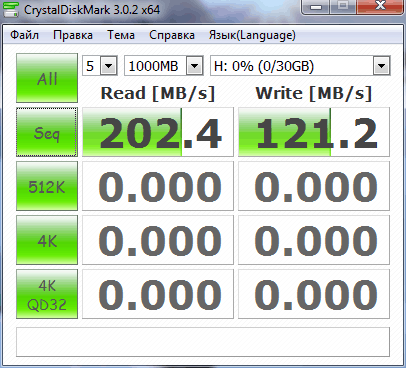Image resolution: width=406 pixels, height=368 pixels.
Task: Close the CrystalDiskMark window
Action: [x=380, y=7]
